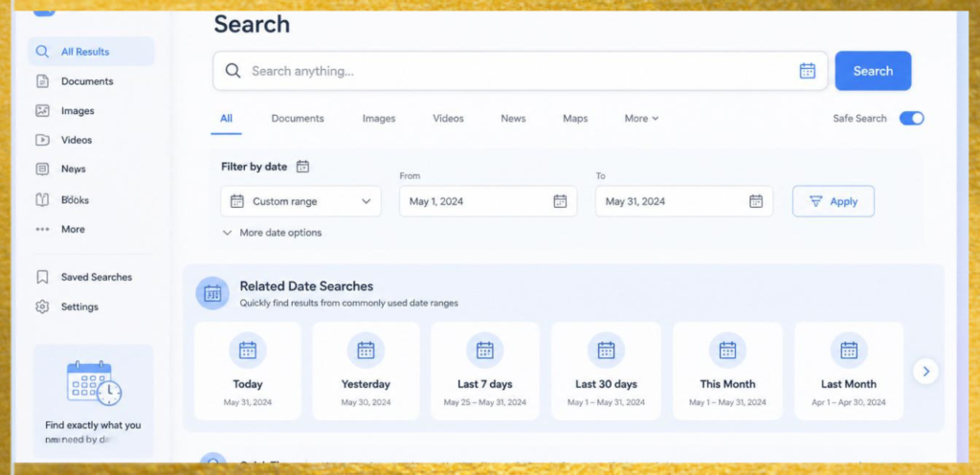Expand More date options

pyautogui.click(x=272, y=233)
